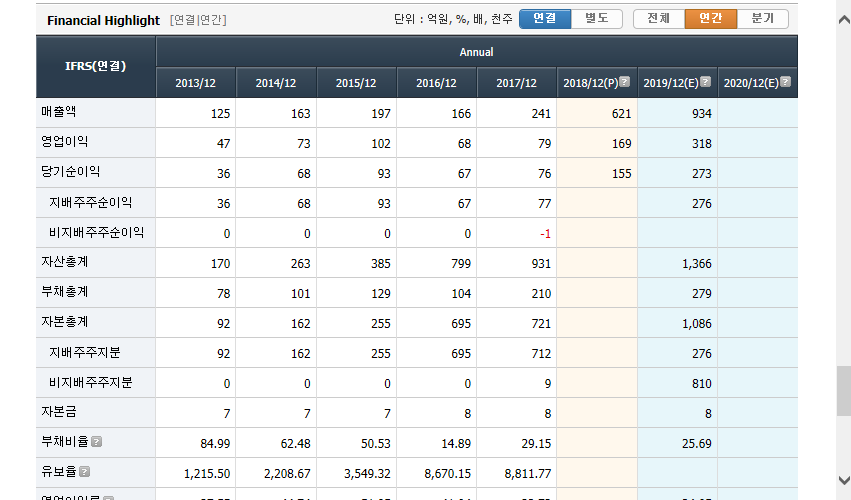Open help icon beside 2018/12(P)

(x=625, y=82)
